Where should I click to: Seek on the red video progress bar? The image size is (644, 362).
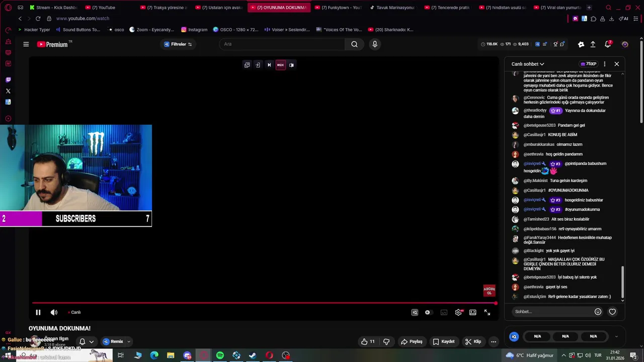[x=264, y=303]
